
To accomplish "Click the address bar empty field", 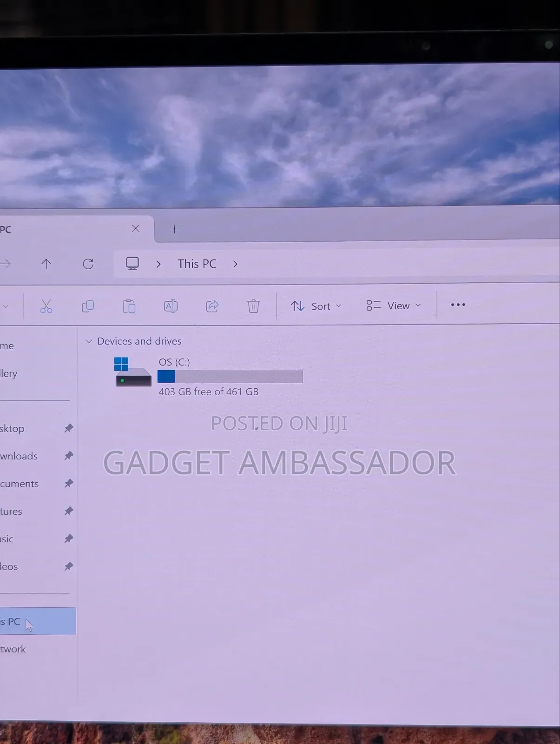I will click(x=400, y=264).
